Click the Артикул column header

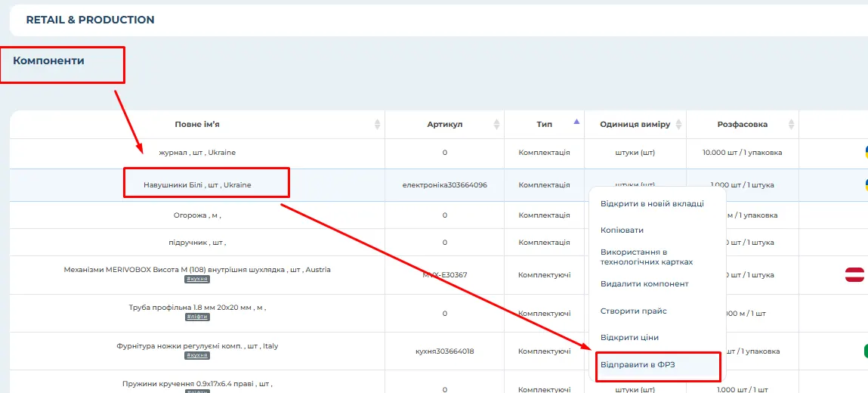pos(444,125)
